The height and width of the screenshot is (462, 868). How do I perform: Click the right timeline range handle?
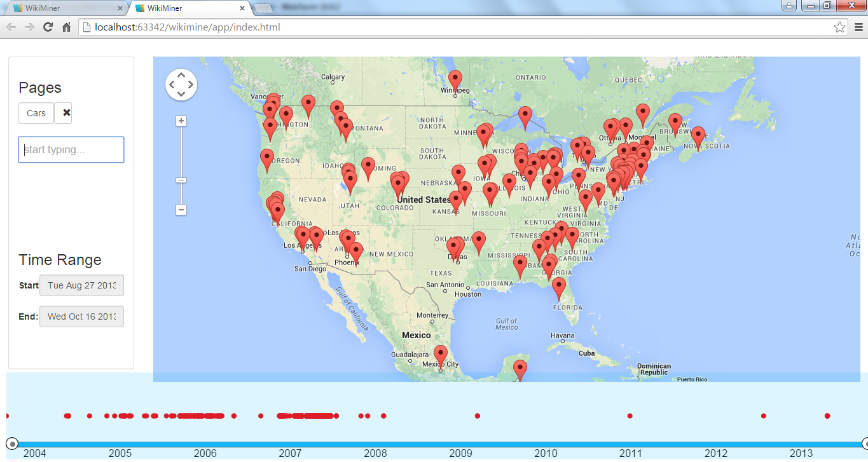pyautogui.click(x=865, y=444)
